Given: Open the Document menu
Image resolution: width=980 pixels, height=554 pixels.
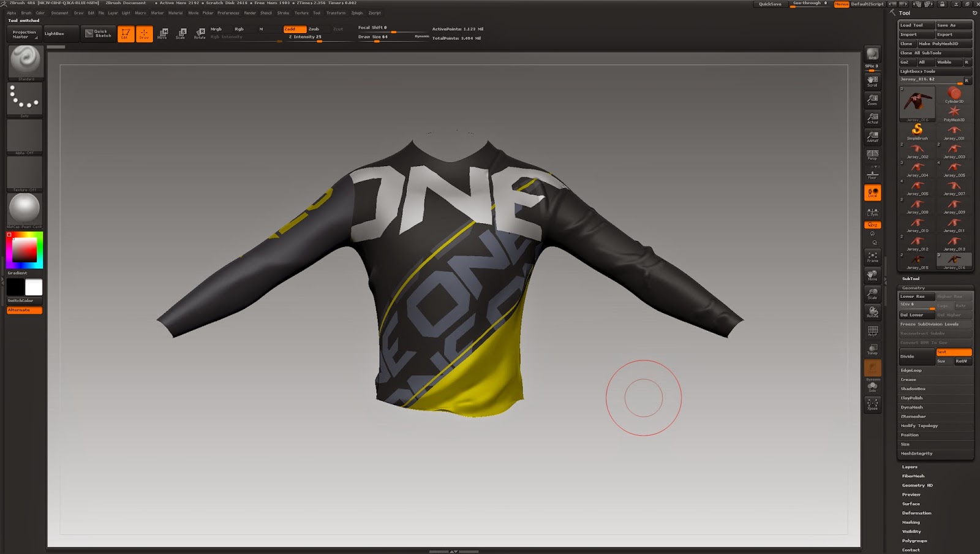Looking at the screenshot, I should [x=60, y=13].
